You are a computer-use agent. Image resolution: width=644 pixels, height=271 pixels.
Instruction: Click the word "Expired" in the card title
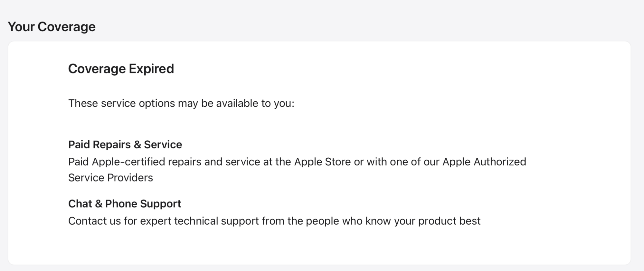click(x=151, y=69)
